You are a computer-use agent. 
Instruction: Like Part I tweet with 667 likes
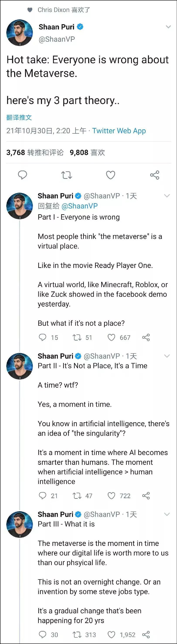[111, 337]
